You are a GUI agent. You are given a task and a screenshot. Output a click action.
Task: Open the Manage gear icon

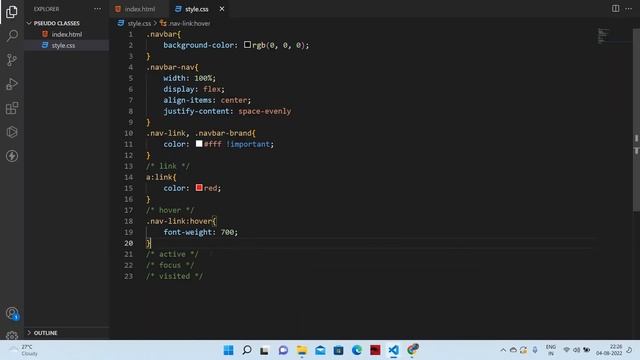click(x=12, y=336)
